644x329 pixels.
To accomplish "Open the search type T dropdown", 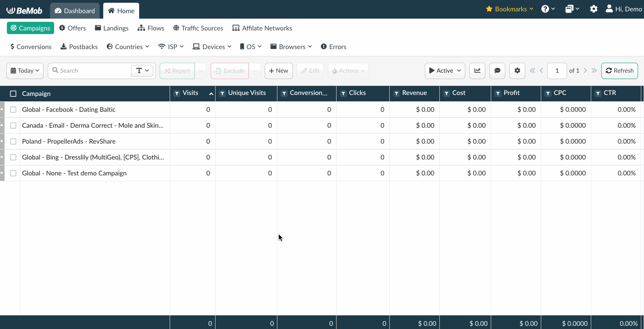I will pyautogui.click(x=143, y=70).
